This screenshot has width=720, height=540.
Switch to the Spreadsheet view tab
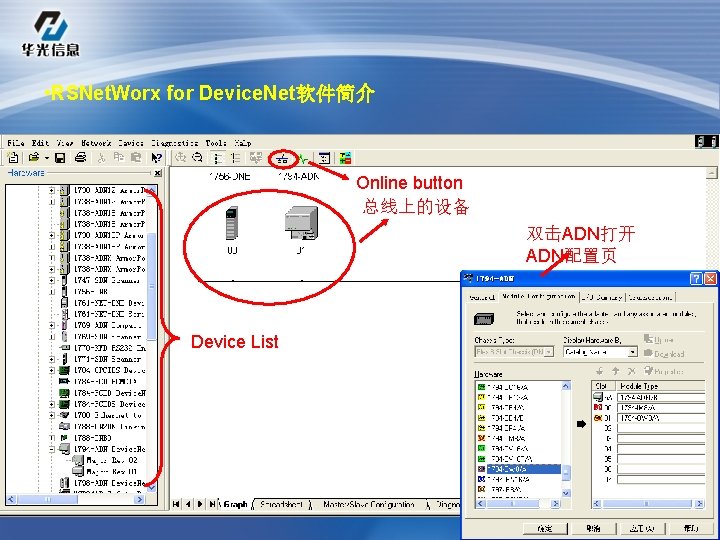[x=281, y=504]
